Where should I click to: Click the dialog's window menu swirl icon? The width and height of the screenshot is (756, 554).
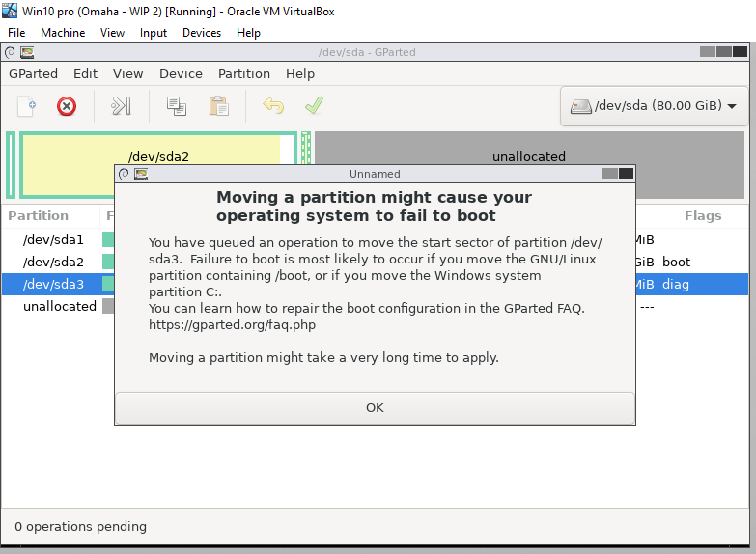124,174
